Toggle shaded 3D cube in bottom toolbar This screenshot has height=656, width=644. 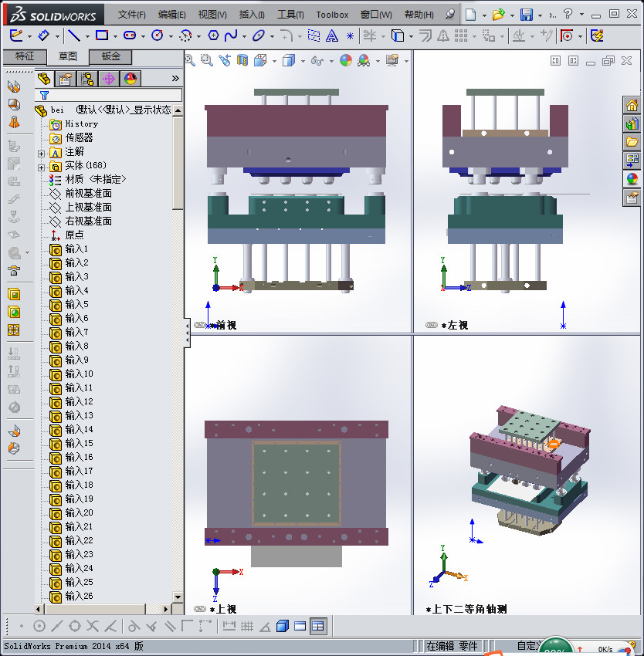click(x=283, y=627)
